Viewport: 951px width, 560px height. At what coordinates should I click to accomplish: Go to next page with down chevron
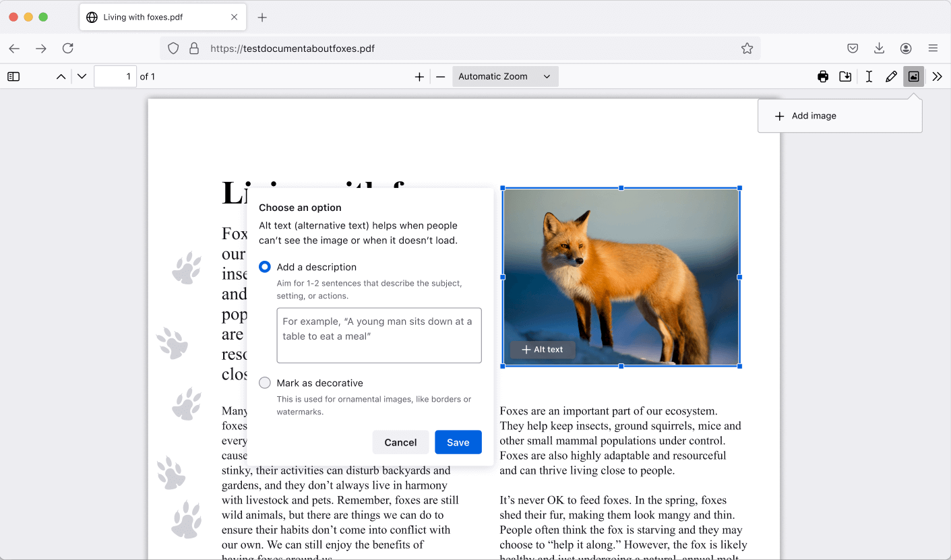point(81,76)
